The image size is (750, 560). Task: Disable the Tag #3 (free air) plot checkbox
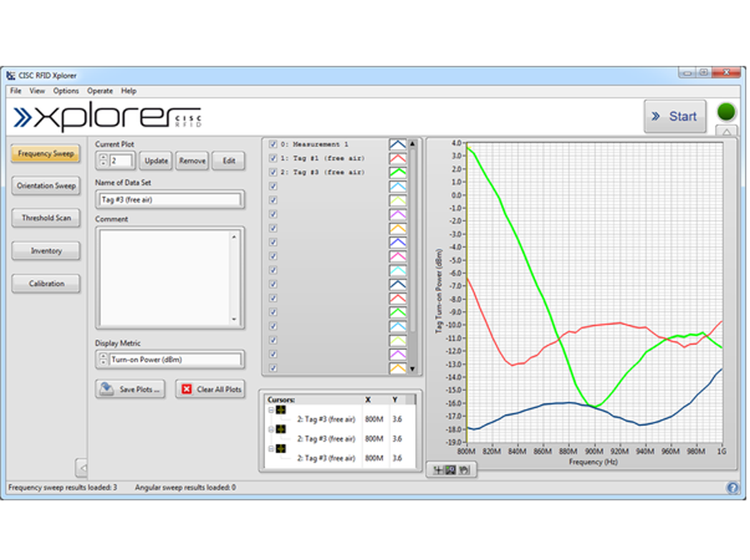point(272,172)
